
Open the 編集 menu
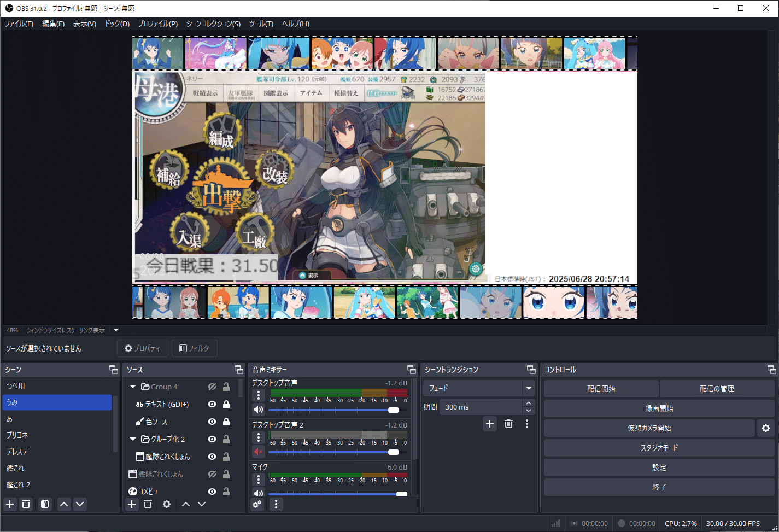tap(54, 24)
